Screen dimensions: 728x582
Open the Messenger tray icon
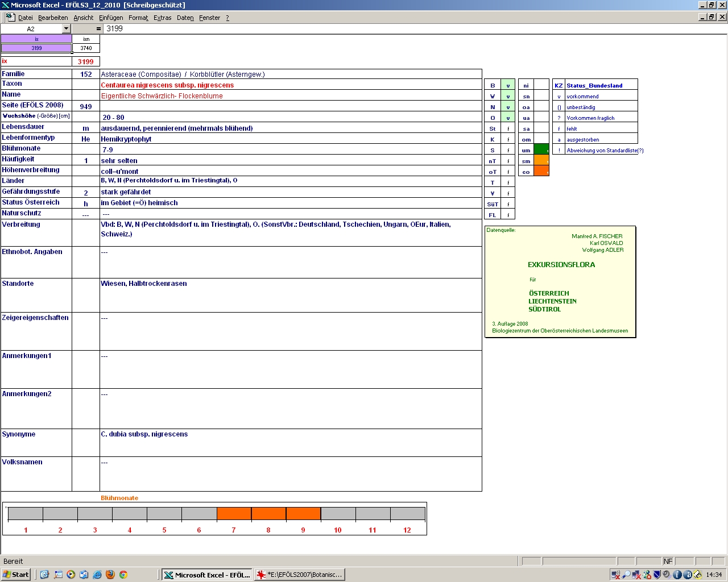coord(647,575)
